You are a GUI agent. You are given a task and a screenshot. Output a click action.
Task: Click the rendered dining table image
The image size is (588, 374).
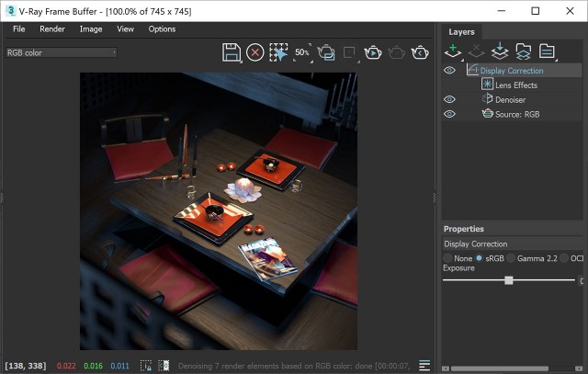(218, 210)
